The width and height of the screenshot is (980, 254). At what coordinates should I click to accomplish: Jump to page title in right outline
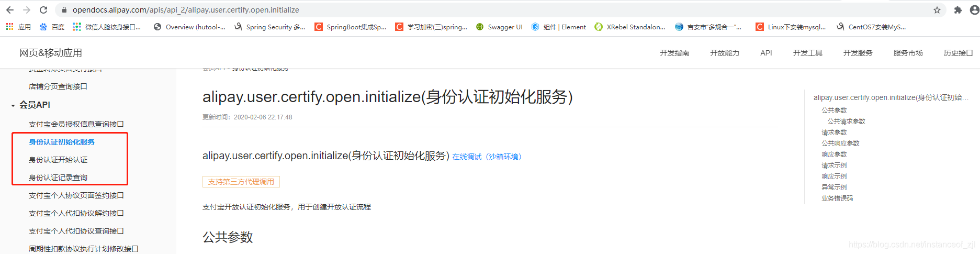coord(891,97)
